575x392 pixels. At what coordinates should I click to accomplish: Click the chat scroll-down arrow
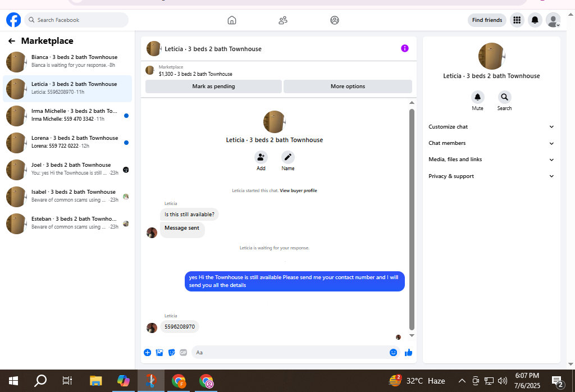click(x=412, y=335)
